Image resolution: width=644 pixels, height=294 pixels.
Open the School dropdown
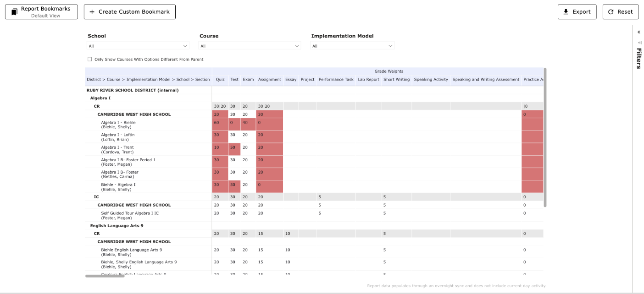click(x=138, y=45)
